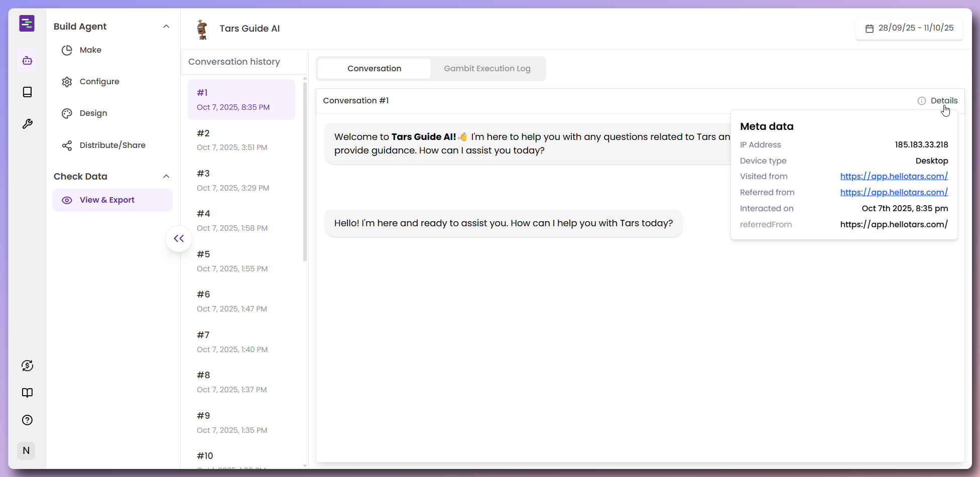Image resolution: width=980 pixels, height=477 pixels.
Task: Click the Design palette icon
Action: click(67, 113)
